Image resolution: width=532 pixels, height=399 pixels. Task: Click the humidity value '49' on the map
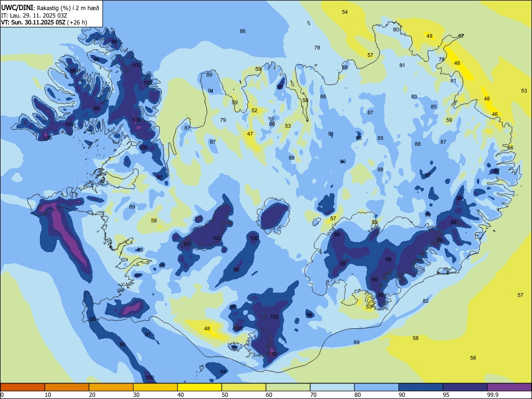429,36
